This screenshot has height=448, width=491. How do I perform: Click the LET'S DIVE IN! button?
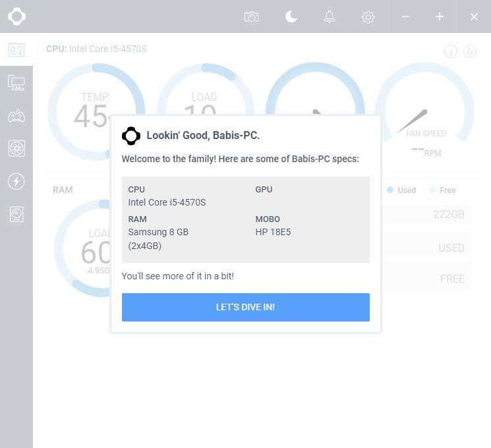[245, 307]
